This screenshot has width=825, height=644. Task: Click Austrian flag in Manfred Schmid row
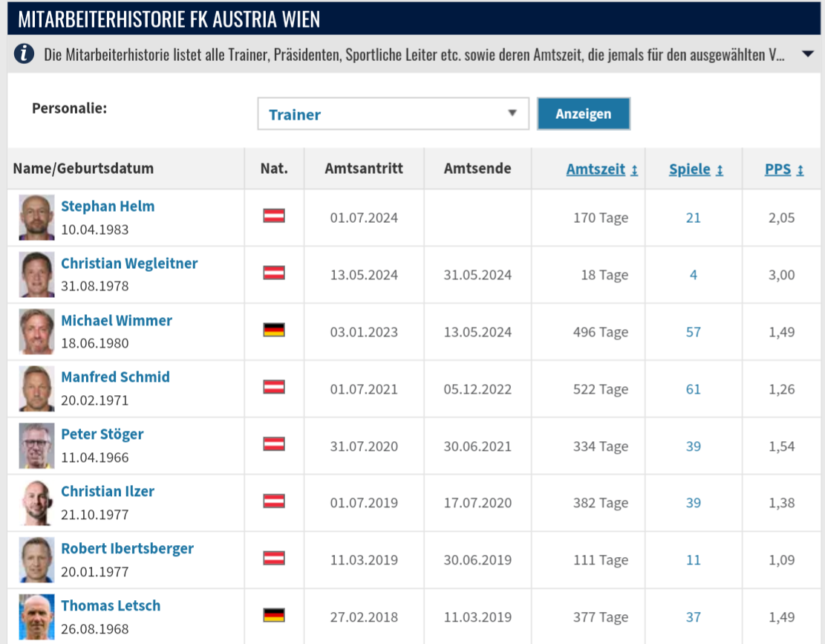pyautogui.click(x=274, y=387)
